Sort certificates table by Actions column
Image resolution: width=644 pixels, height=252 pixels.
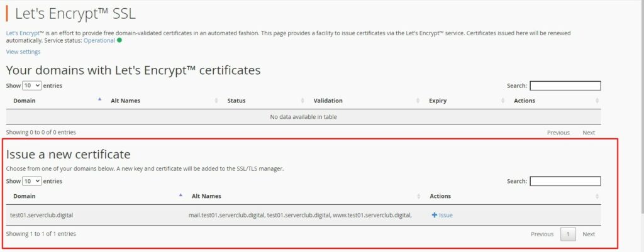click(554, 101)
